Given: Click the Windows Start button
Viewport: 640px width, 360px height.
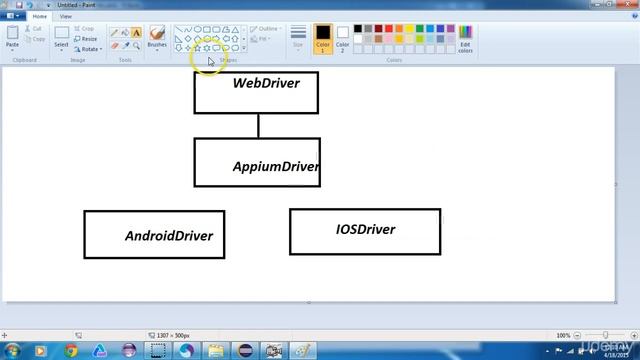Looking at the screenshot, I should point(12,351).
